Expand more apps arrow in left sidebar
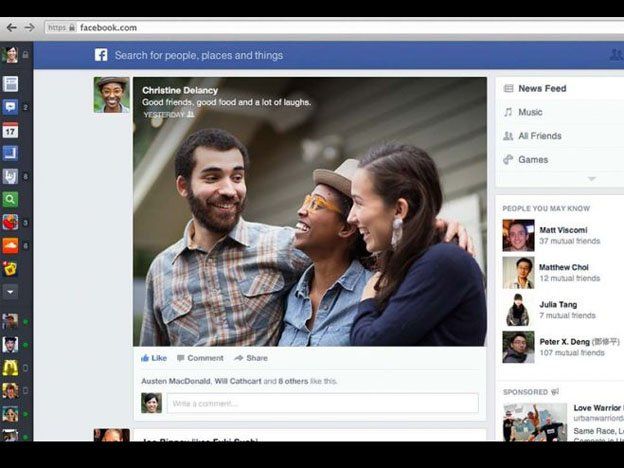This screenshot has height=468, width=624. pos(10,292)
